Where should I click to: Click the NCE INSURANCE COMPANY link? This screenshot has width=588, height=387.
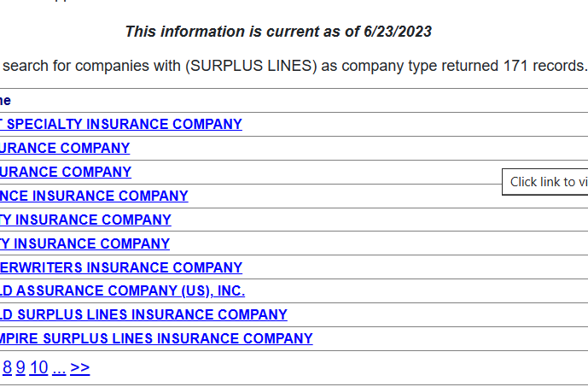tap(94, 196)
